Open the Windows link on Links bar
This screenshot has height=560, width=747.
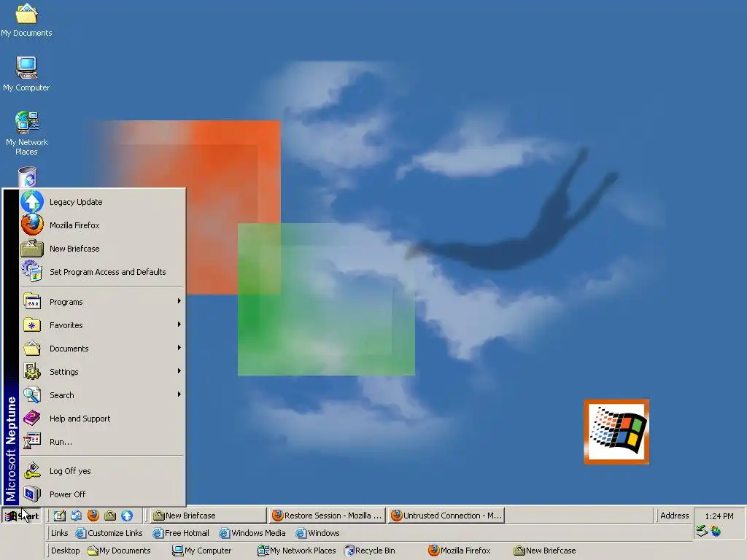coord(318,533)
